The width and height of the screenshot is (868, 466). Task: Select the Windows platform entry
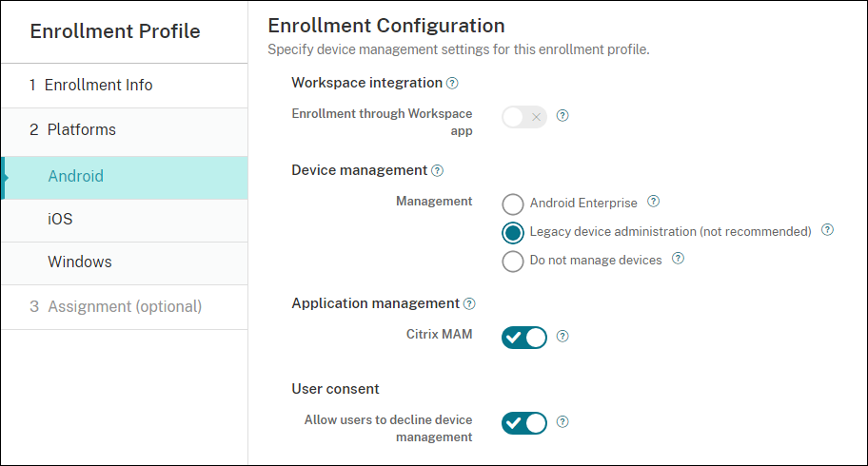pyautogui.click(x=80, y=262)
